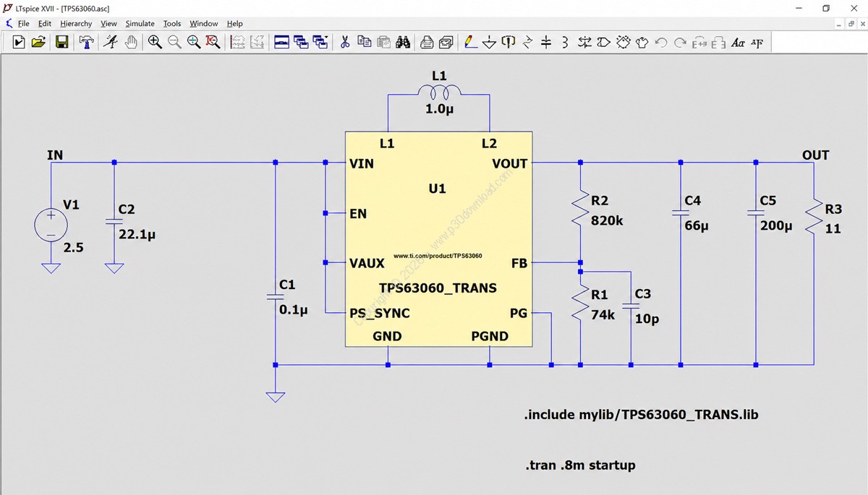This screenshot has width=868, height=495.
Task: Open the Control Panel hammer icon
Action: click(x=87, y=43)
